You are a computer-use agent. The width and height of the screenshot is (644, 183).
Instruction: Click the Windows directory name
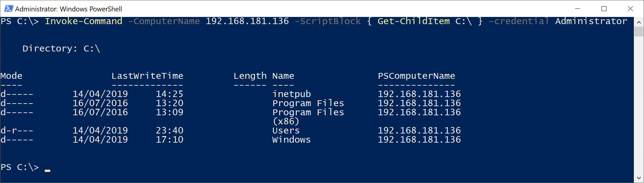pyautogui.click(x=291, y=140)
